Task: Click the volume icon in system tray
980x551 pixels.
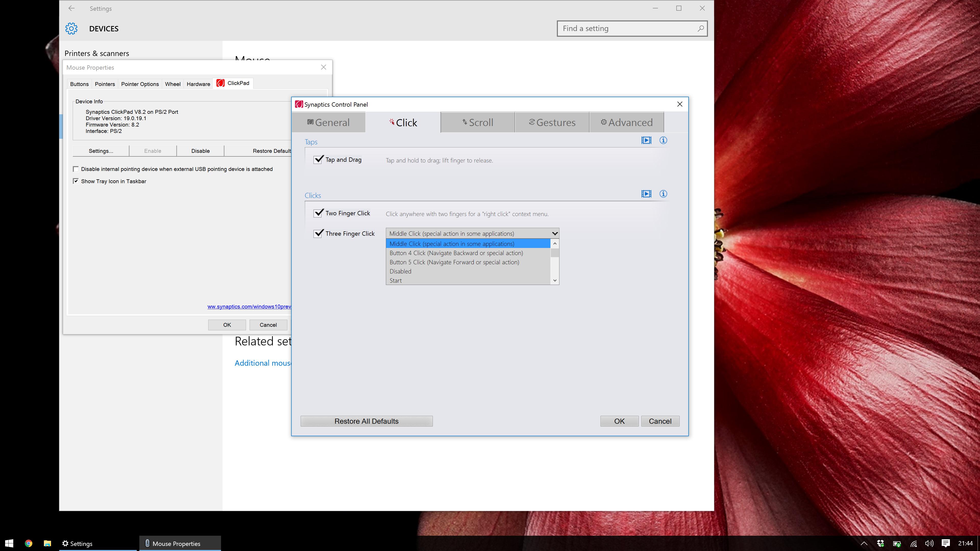Action: pyautogui.click(x=929, y=543)
